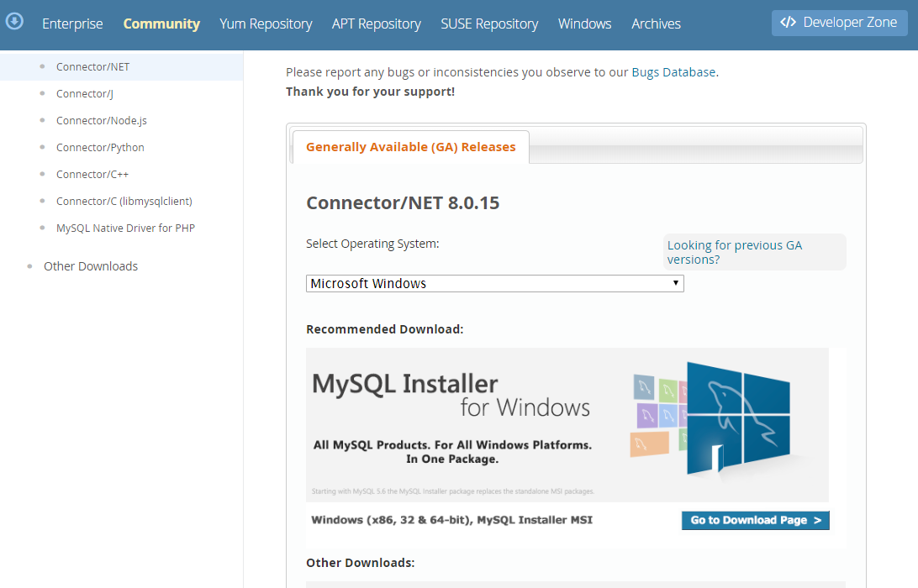Follow the Bugs Database link
Viewport: 918px width, 588px height.
click(673, 72)
